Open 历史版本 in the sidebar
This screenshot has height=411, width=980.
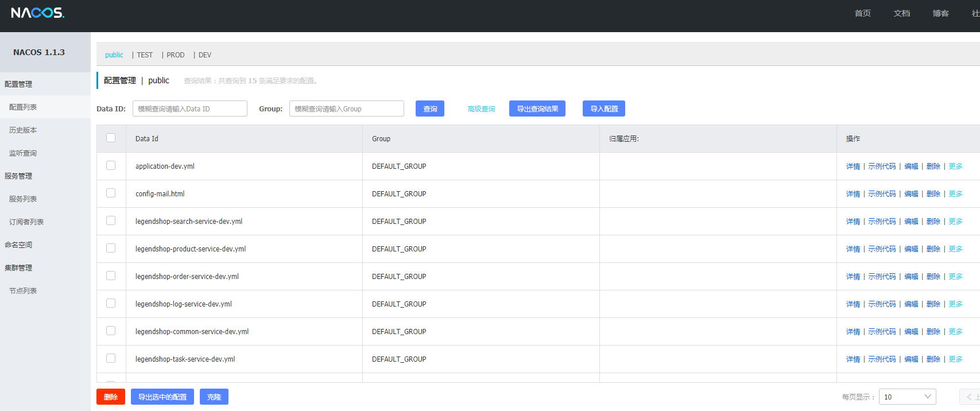23,130
